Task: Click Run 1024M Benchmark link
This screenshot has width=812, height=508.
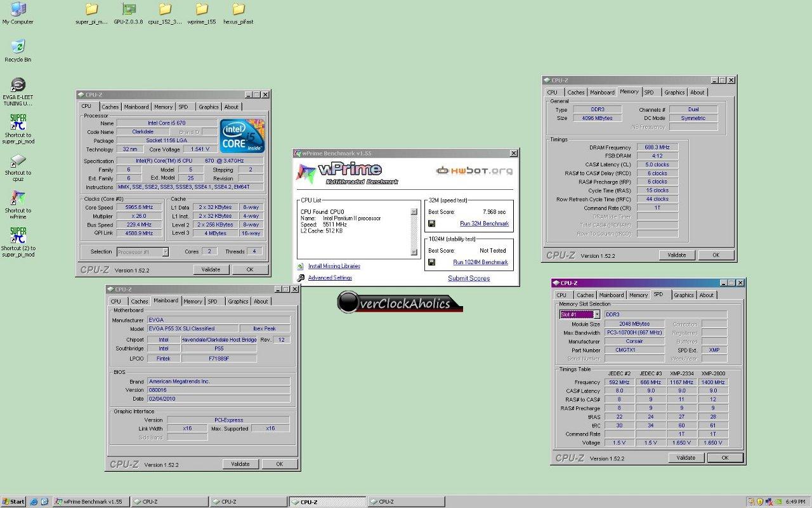Action: (480, 262)
